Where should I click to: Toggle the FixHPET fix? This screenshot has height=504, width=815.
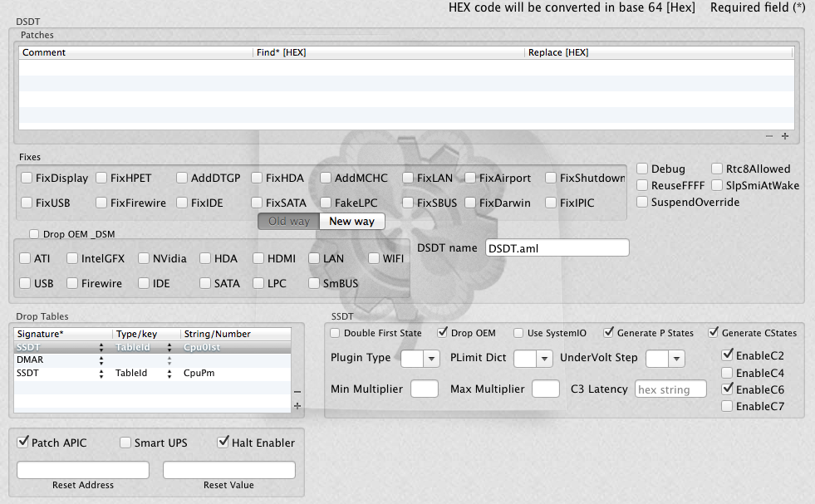[101, 178]
